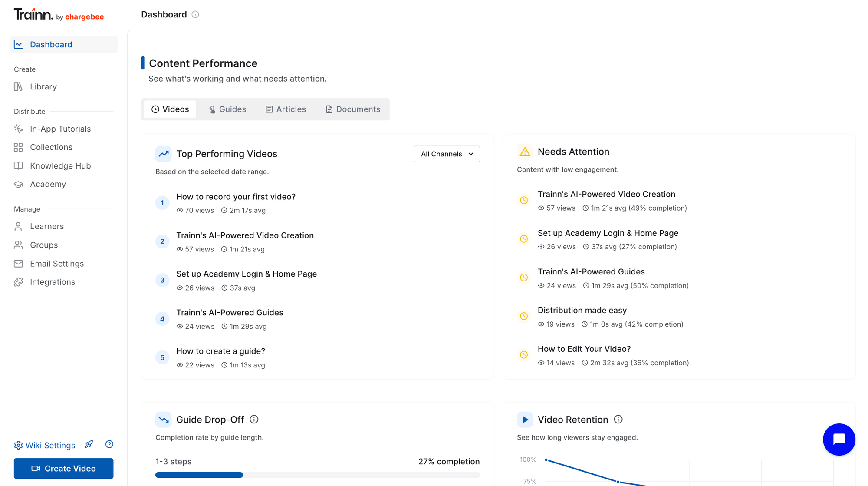
Task: Open Needs Attention item Set up Academy Login
Action: pyautogui.click(x=608, y=233)
